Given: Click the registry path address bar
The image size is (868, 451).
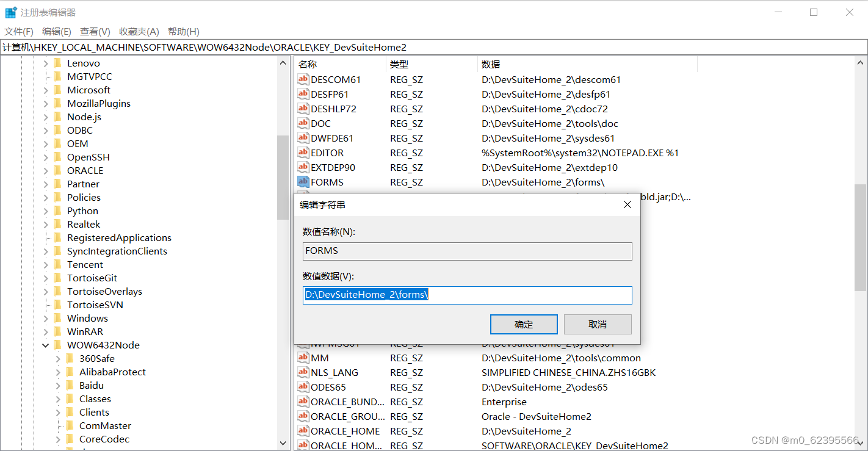Looking at the screenshot, I should click(434, 48).
